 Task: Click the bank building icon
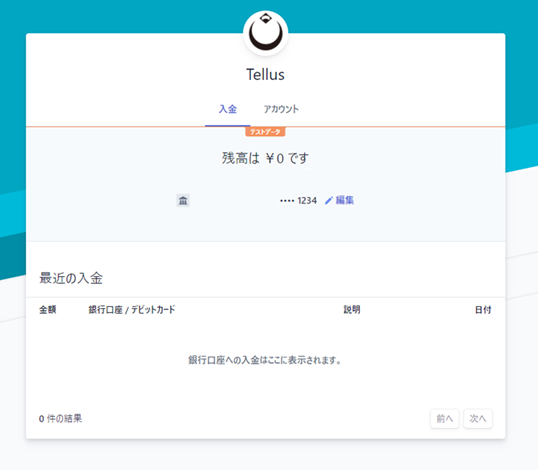click(183, 200)
